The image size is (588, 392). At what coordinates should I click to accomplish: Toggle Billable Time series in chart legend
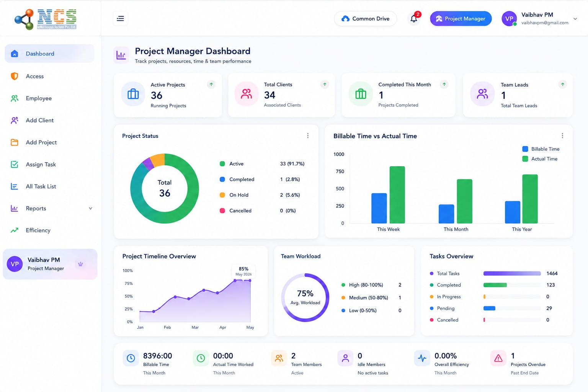click(x=541, y=149)
